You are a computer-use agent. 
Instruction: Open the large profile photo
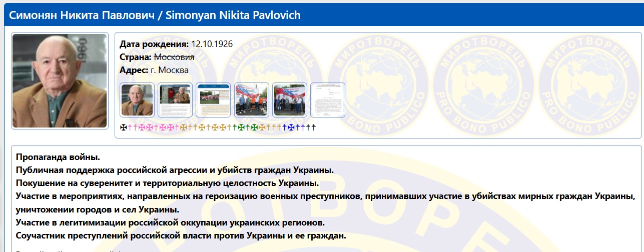tap(60, 80)
